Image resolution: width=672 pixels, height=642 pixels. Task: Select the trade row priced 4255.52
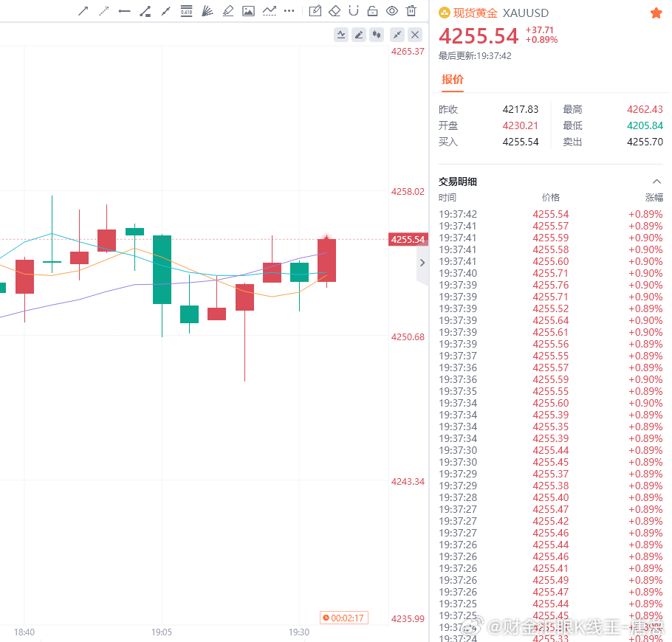(551, 308)
